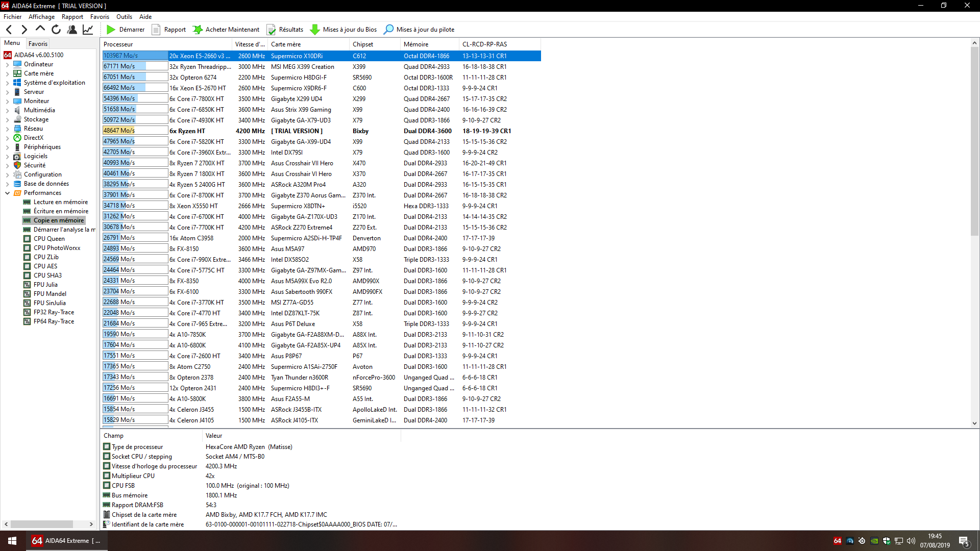
Task: Click the Forward navigation arrow
Action: coord(24,30)
